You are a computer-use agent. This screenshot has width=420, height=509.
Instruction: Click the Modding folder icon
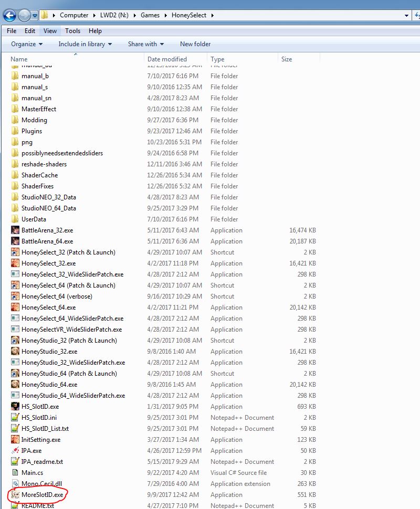(15, 120)
